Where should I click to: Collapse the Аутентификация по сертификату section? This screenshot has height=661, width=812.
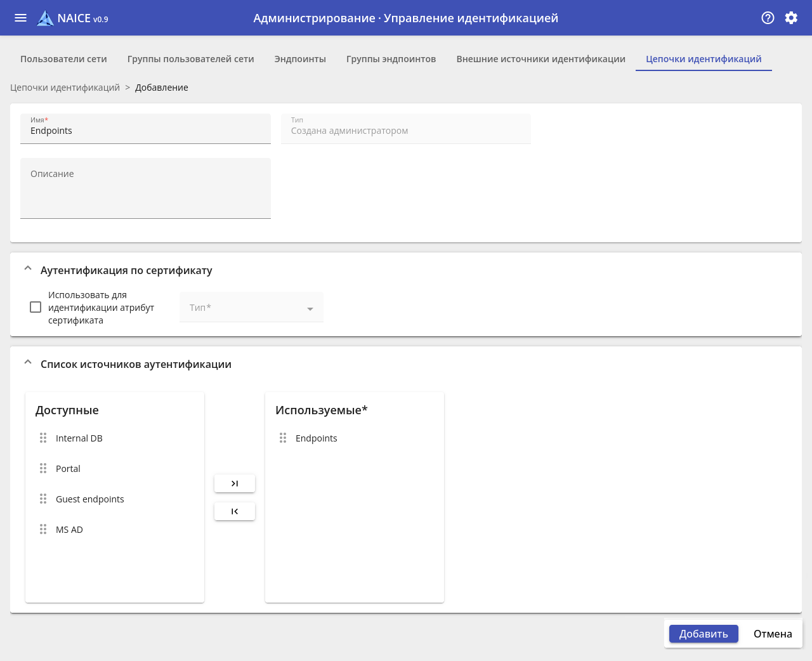tap(28, 269)
